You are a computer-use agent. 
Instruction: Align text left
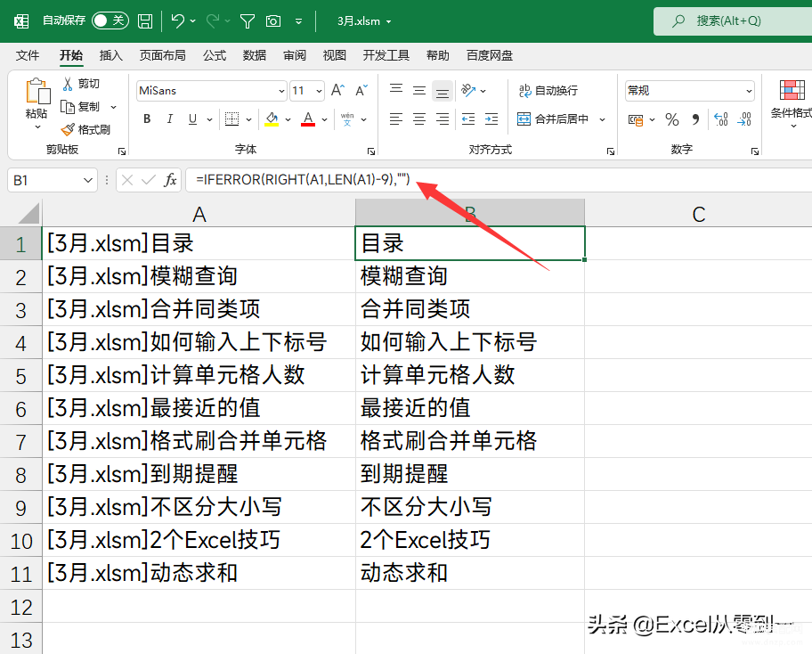396,119
